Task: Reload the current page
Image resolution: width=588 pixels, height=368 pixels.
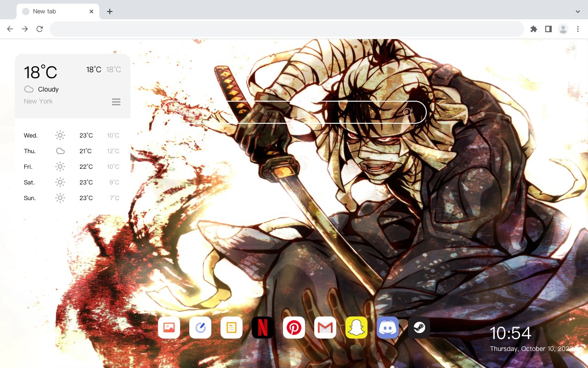Action: click(x=40, y=29)
